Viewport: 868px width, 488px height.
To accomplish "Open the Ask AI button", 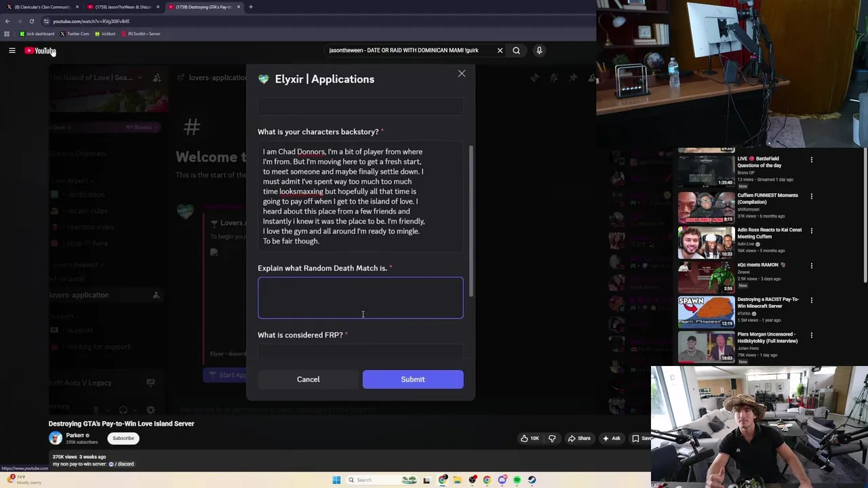I will 611,439.
